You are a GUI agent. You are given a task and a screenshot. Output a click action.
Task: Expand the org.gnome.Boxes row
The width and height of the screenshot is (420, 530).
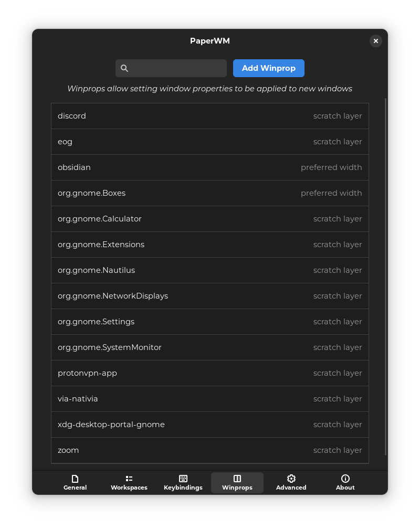pyautogui.click(x=209, y=193)
